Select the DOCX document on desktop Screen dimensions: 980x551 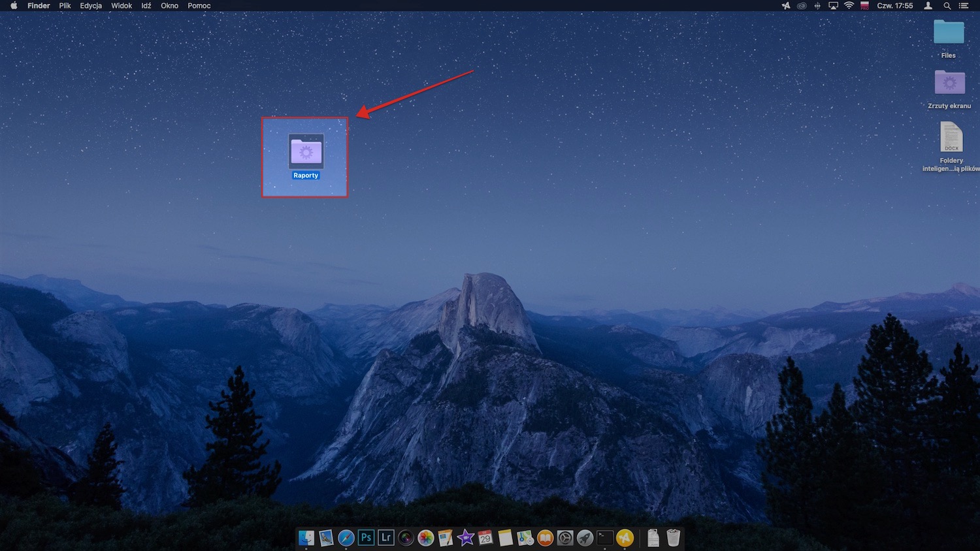[951, 137]
